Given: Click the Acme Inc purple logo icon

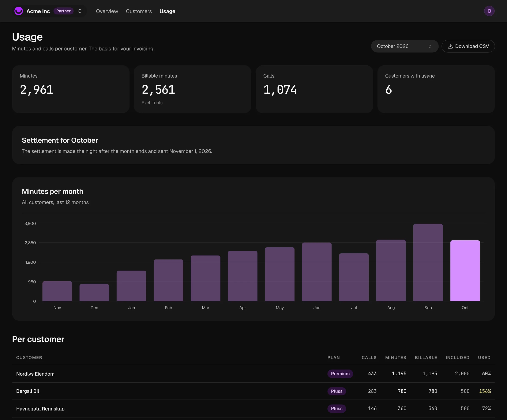Looking at the screenshot, I should point(19,11).
